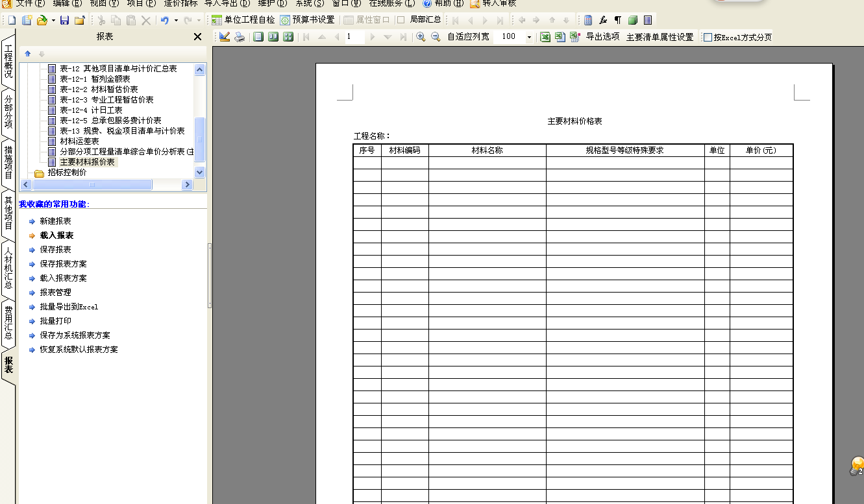This screenshot has height=504, width=864.
Task: Click the third Excel grid export icon
Action: pyautogui.click(x=575, y=37)
